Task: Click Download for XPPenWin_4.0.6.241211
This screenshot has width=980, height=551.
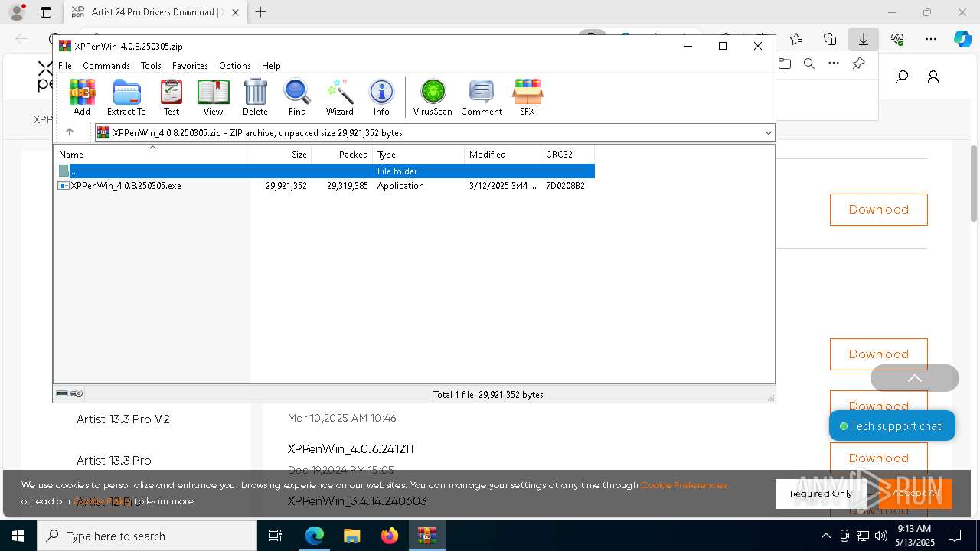Action: tap(878, 458)
